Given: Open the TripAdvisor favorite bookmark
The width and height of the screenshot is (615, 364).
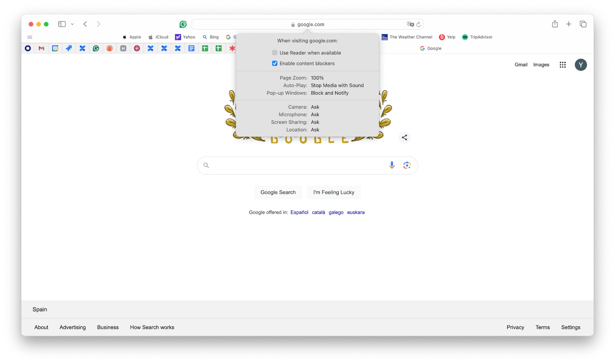Looking at the screenshot, I should [477, 37].
